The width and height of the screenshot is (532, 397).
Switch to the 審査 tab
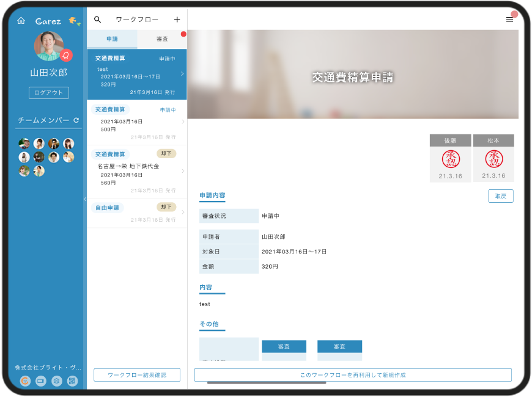162,39
